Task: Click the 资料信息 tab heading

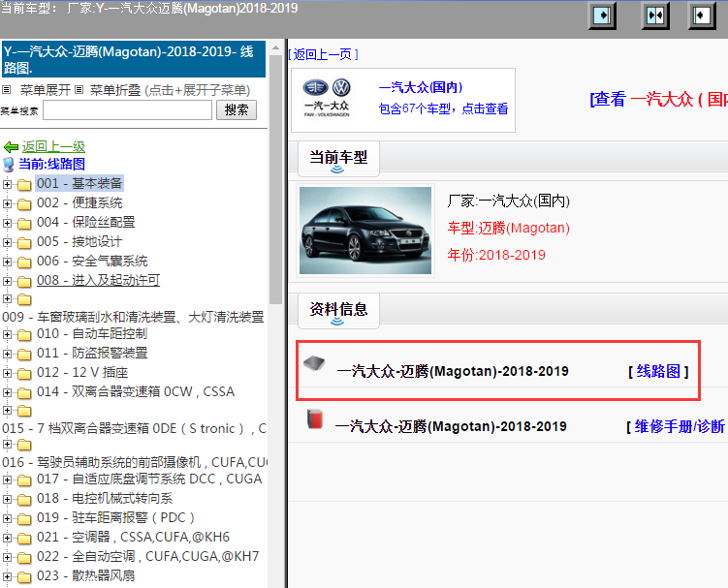Action: (x=338, y=310)
